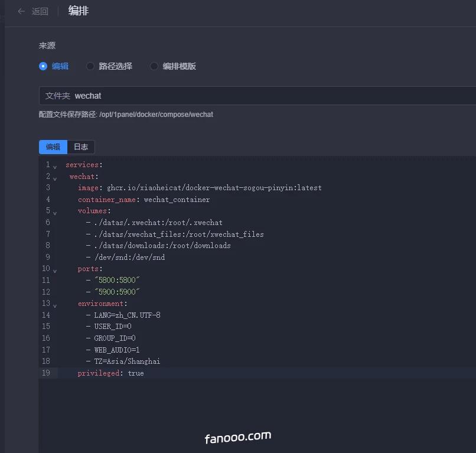
Task: Collapse the volumes section fold arrow
Action: [55, 213]
